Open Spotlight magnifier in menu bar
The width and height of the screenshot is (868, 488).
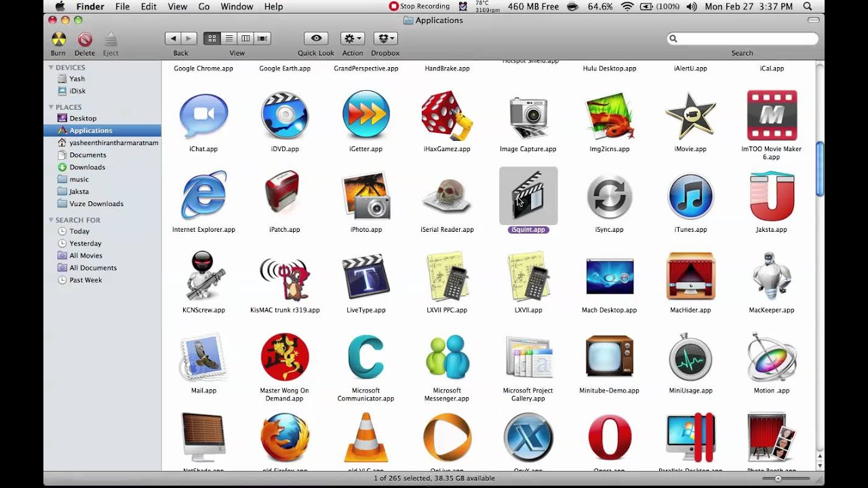pyautogui.click(x=808, y=7)
